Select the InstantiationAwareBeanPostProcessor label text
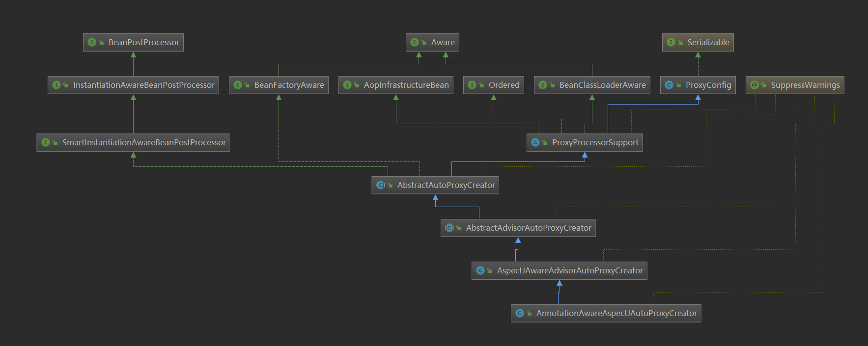This screenshot has height=346, width=868. pyautogui.click(x=144, y=85)
